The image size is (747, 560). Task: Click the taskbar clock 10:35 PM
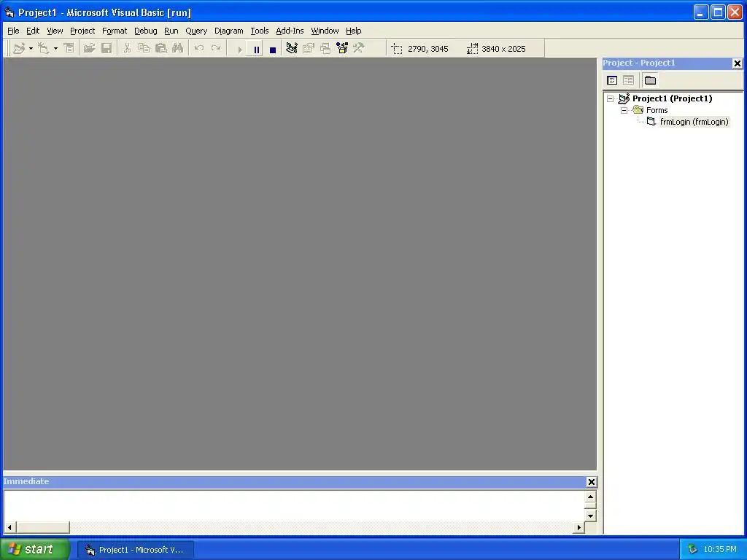(720, 550)
